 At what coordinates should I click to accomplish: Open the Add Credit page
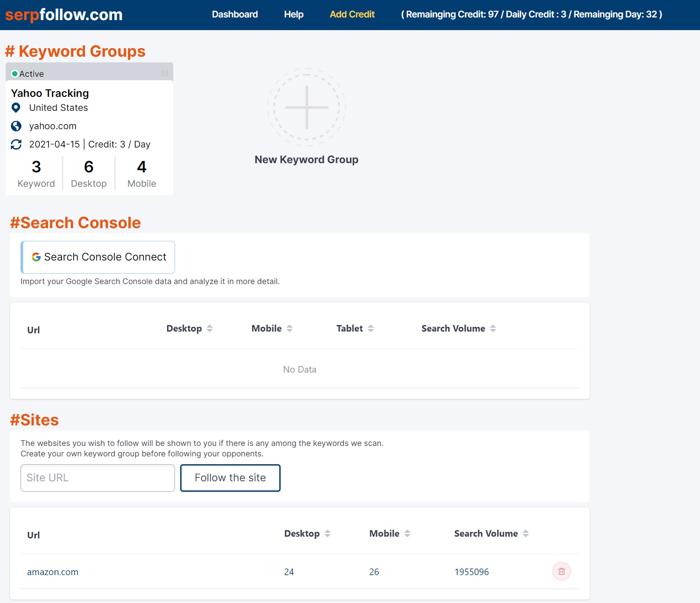click(352, 14)
